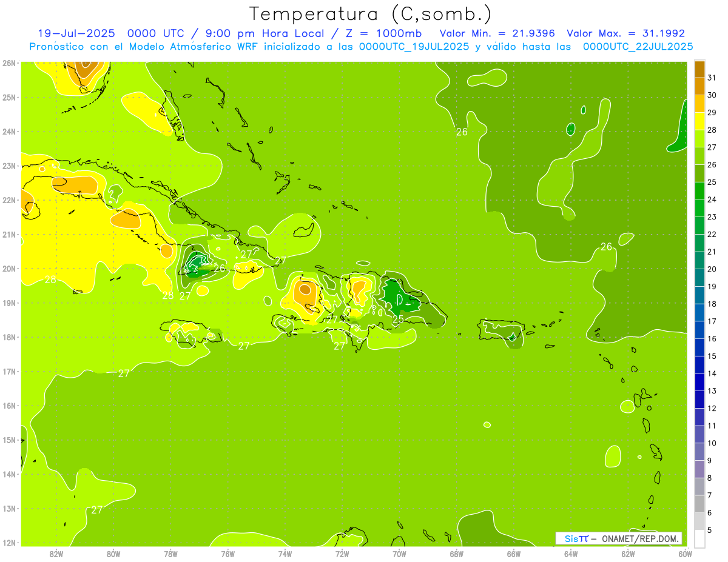Pick the orange swatch between 30 and 31
Viewport: 728px width, 562px height.
click(700, 86)
